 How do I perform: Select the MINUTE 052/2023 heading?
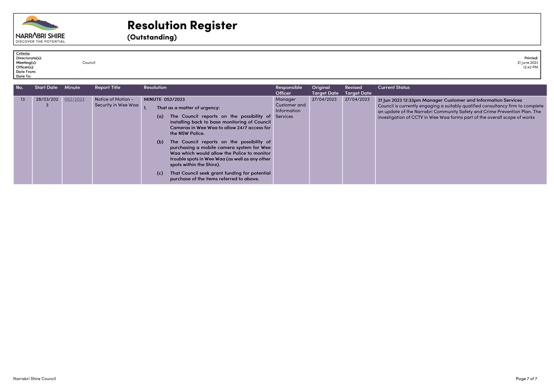coord(164,99)
